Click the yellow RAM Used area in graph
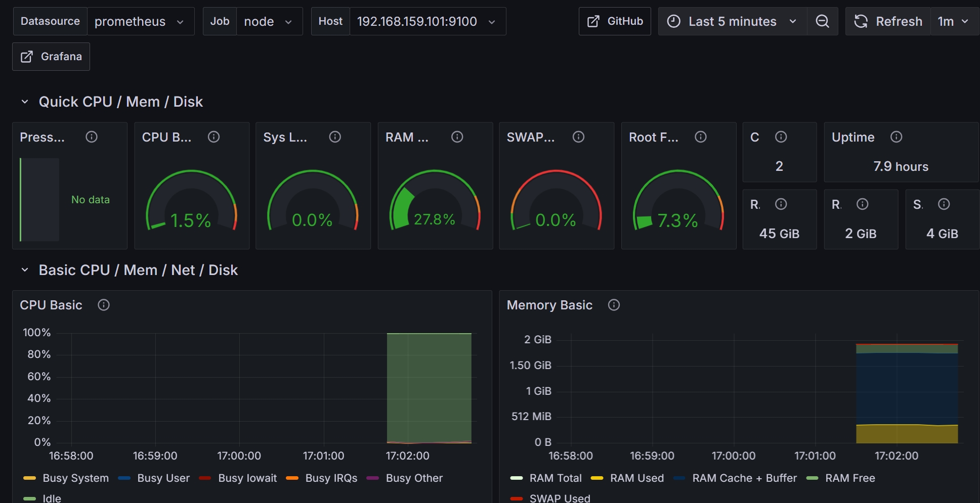Screen dimensions: 980x503 [907, 434]
